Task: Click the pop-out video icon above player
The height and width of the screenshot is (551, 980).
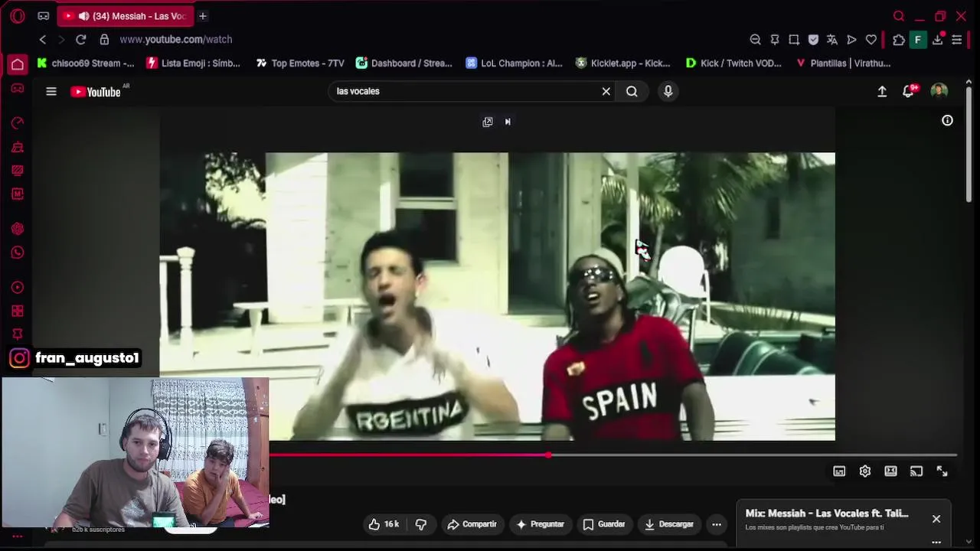Action: coord(488,122)
